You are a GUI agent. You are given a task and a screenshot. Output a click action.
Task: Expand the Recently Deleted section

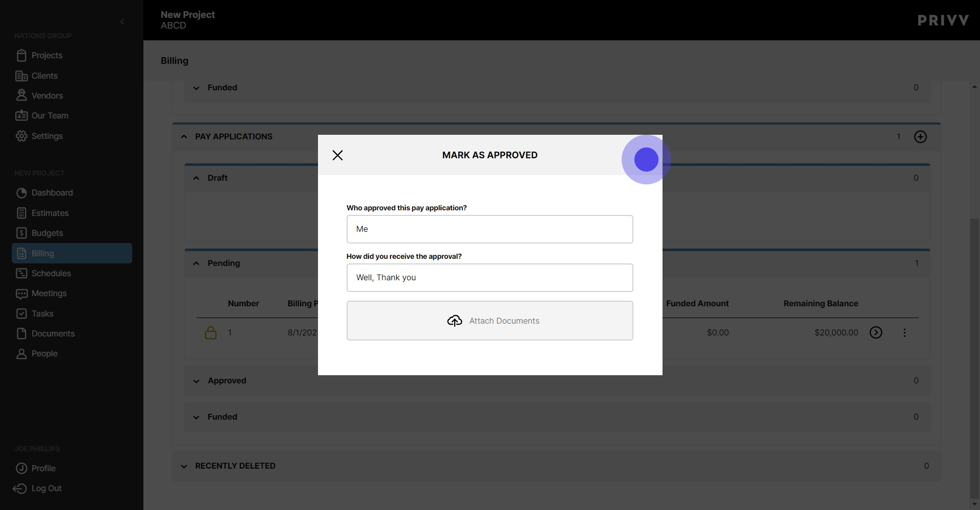184,466
